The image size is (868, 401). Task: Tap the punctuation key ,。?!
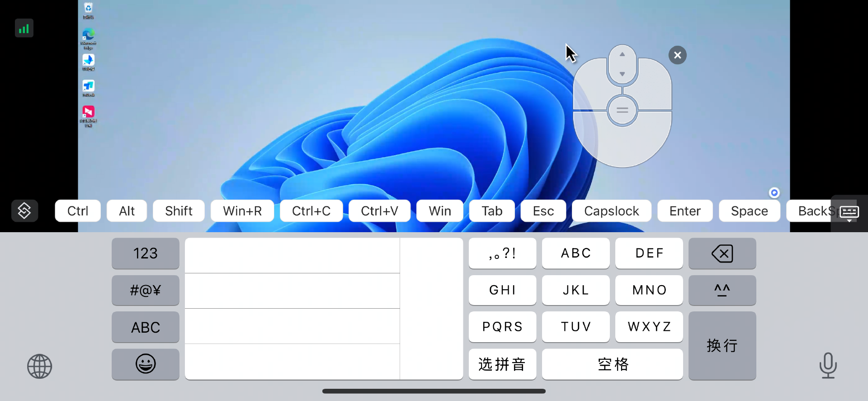click(x=502, y=253)
